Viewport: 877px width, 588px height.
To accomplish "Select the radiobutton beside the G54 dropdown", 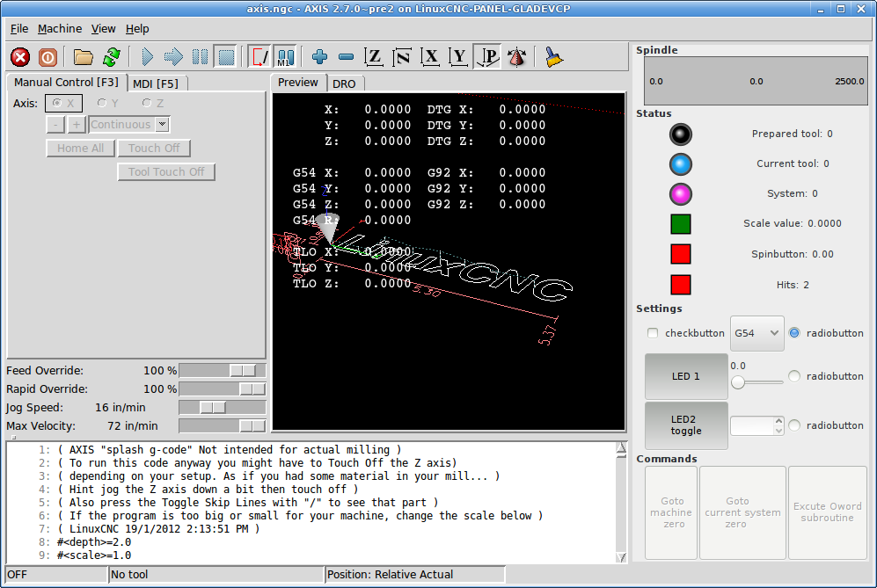I will point(794,333).
